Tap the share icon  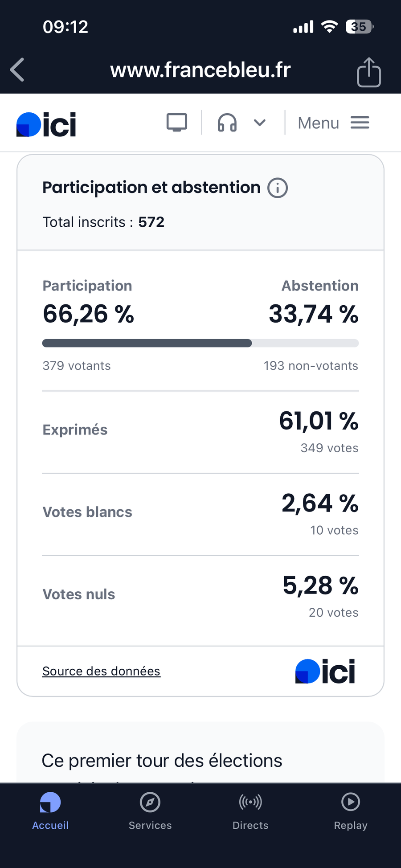click(x=368, y=72)
